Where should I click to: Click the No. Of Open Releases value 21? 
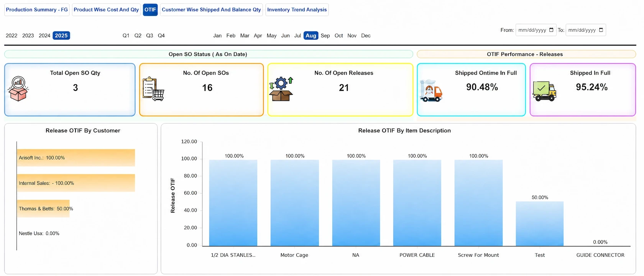pos(344,88)
